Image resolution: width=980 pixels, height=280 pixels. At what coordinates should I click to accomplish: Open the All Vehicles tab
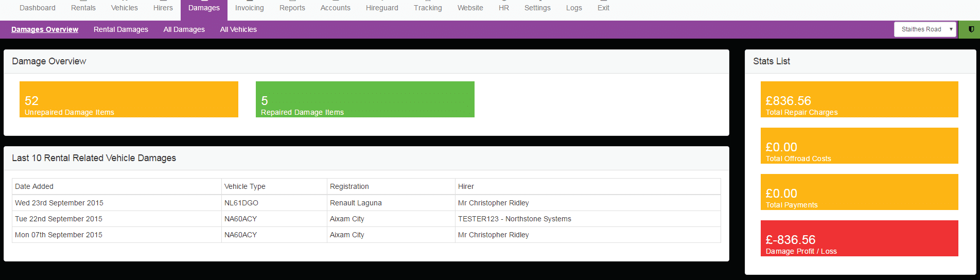point(238,29)
